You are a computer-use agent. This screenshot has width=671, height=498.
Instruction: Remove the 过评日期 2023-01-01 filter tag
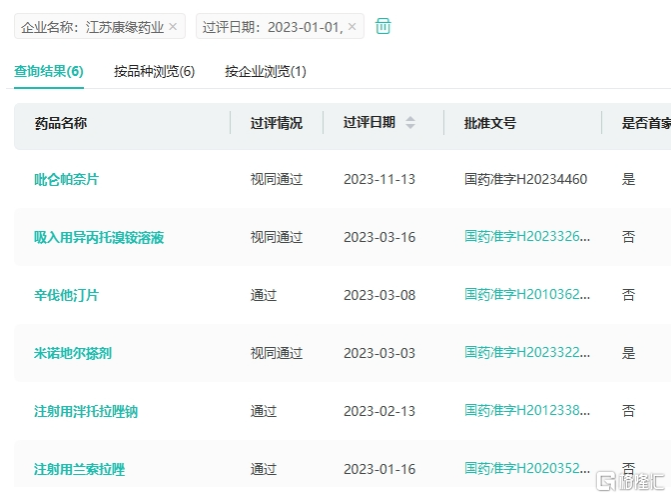click(x=352, y=27)
